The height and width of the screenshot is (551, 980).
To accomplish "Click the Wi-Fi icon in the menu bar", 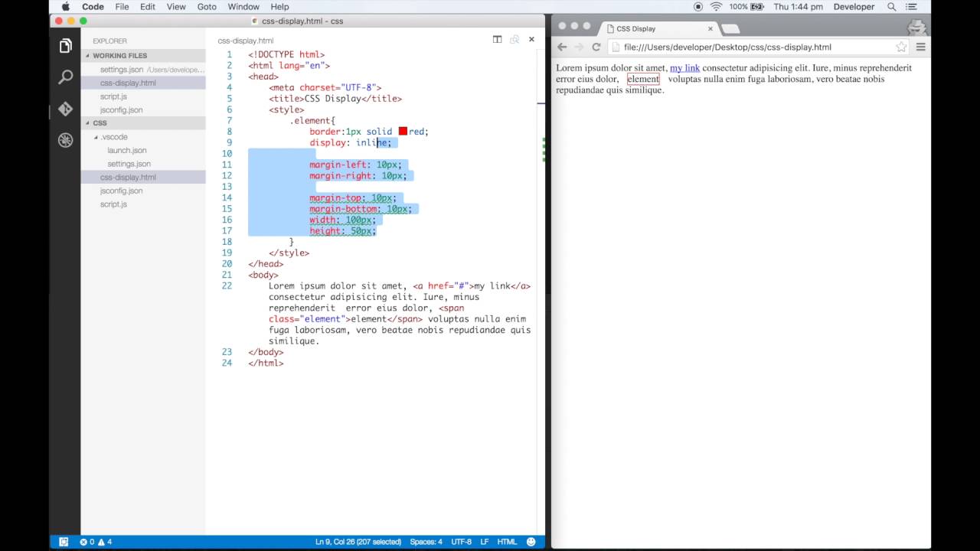I will tap(717, 7).
